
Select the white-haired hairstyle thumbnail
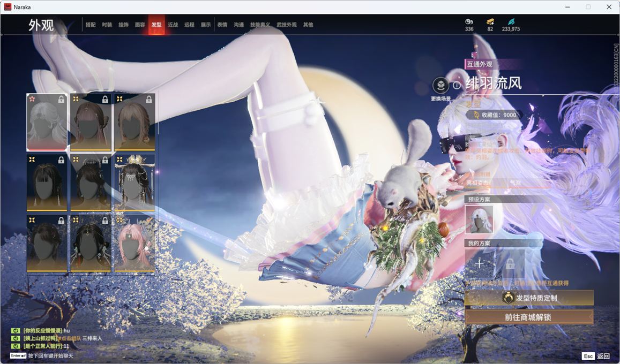[47, 122]
